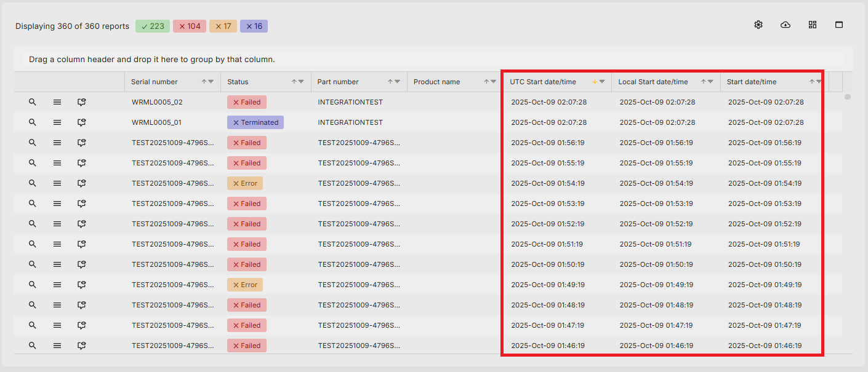Open filter menu on Part number column
Viewport: 868px width, 372px height.
[x=397, y=82]
